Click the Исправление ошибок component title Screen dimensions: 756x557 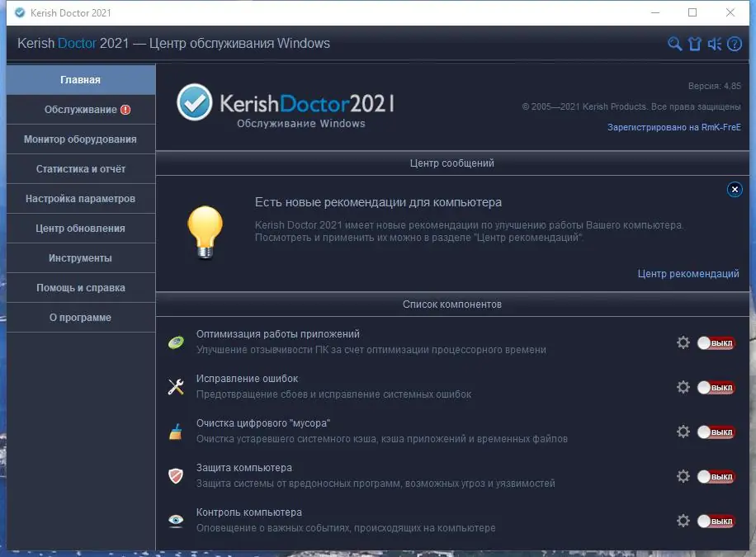tap(247, 379)
